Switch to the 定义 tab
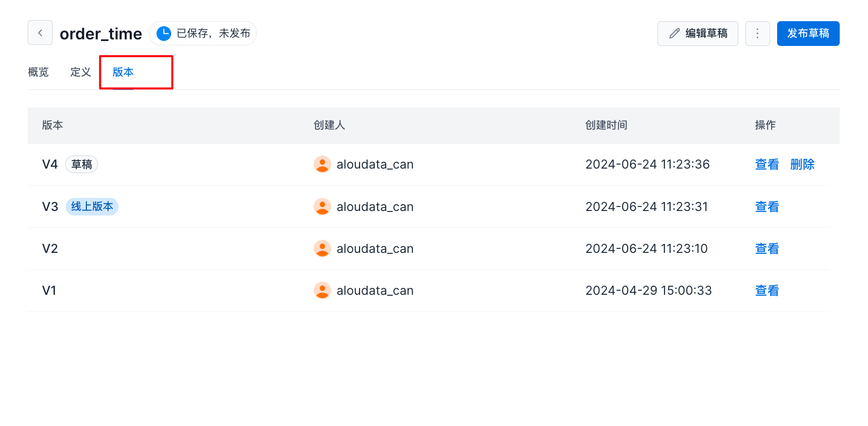 (x=80, y=72)
